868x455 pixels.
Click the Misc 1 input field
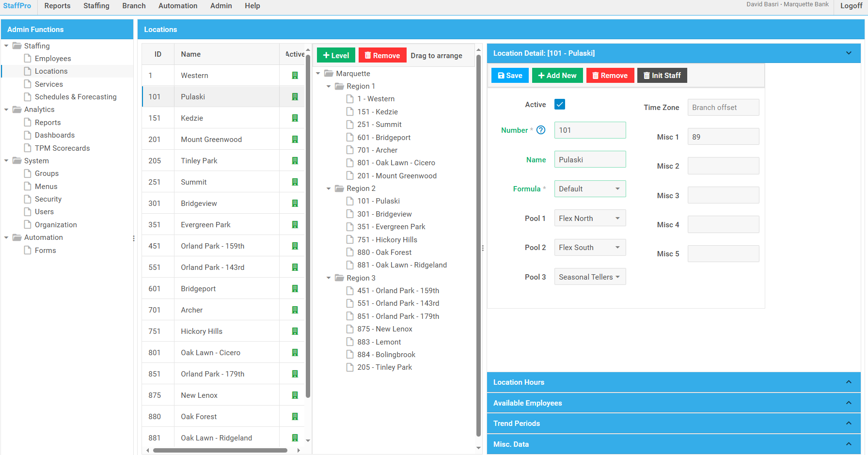(723, 137)
